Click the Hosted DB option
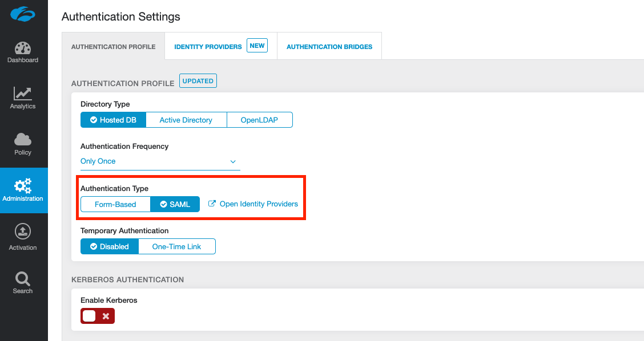 113,120
